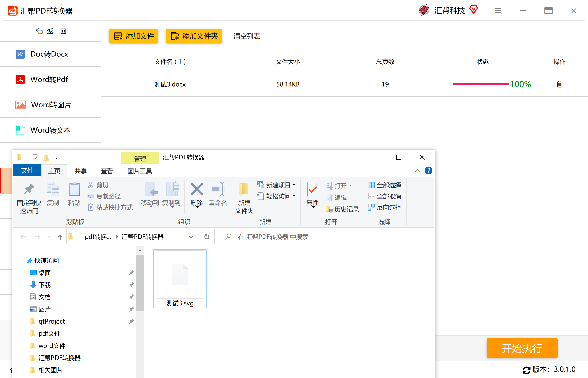
Task: Expand the 新建项目 dropdown
Action: point(294,185)
